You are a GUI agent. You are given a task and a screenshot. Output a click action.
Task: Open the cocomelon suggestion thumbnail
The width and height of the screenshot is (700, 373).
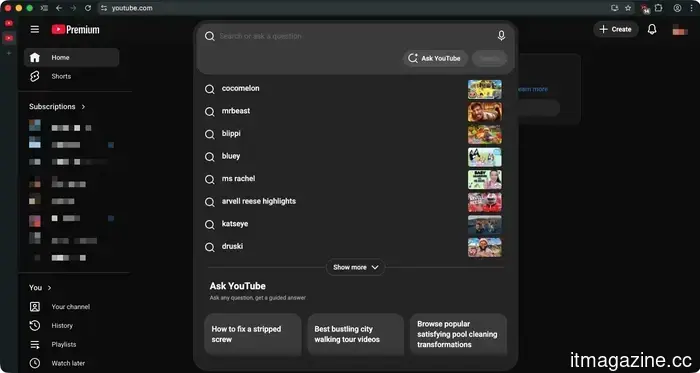[485, 89]
